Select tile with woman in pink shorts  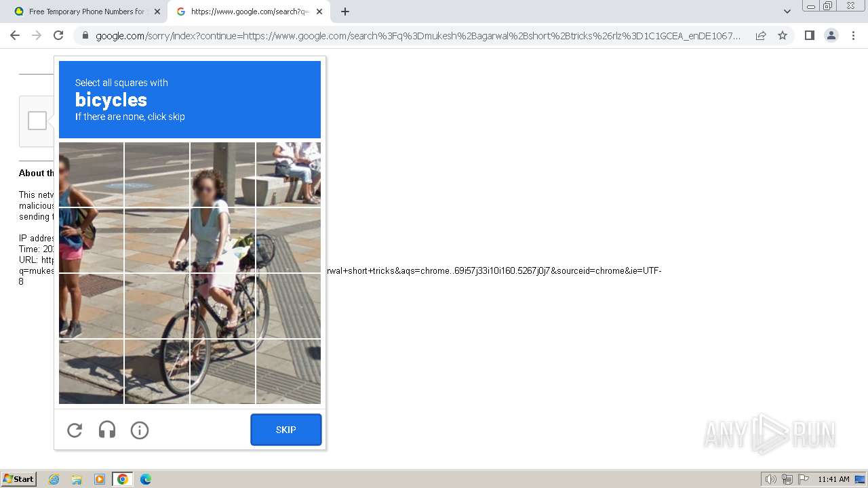(x=91, y=240)
